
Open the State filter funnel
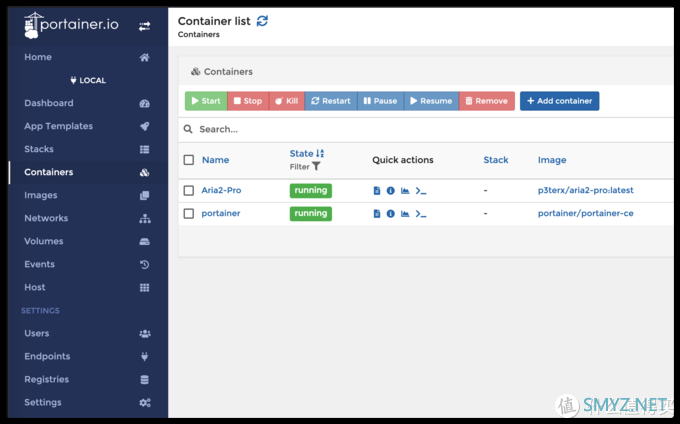316,166
